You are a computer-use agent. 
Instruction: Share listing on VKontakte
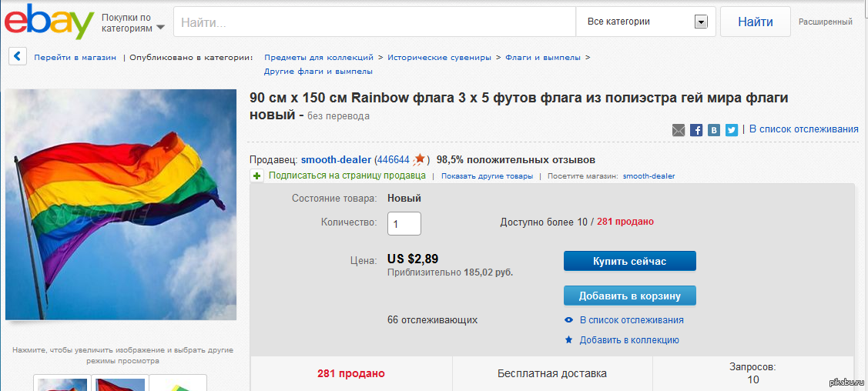pyautogui.click(x=714, y=130)
